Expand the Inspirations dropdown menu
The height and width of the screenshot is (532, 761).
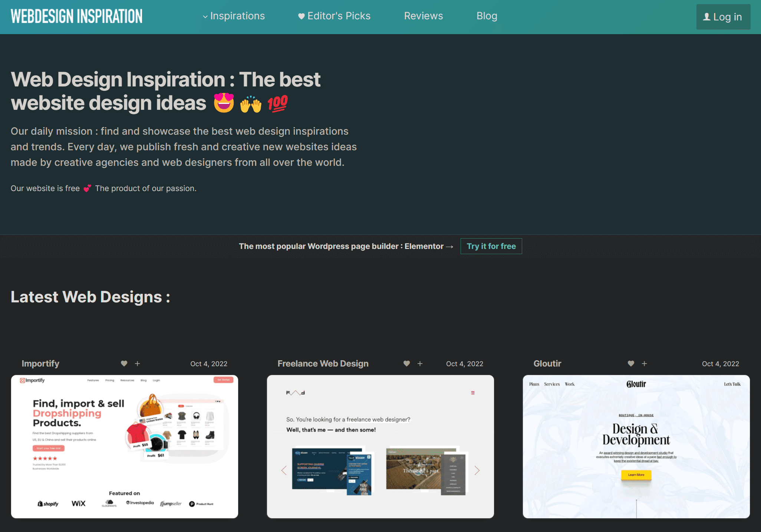[234, 16]
